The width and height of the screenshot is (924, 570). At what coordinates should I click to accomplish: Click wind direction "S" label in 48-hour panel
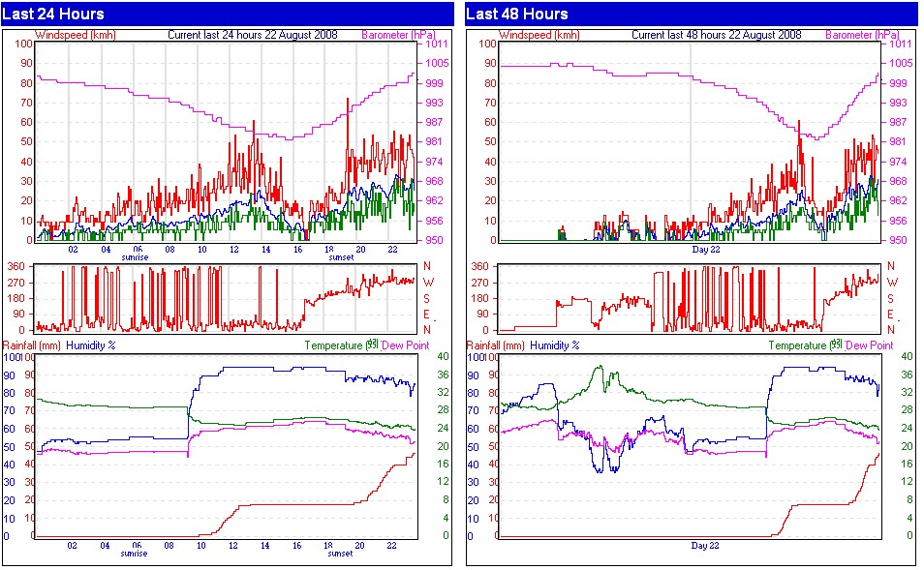click(x=891, y=298)
